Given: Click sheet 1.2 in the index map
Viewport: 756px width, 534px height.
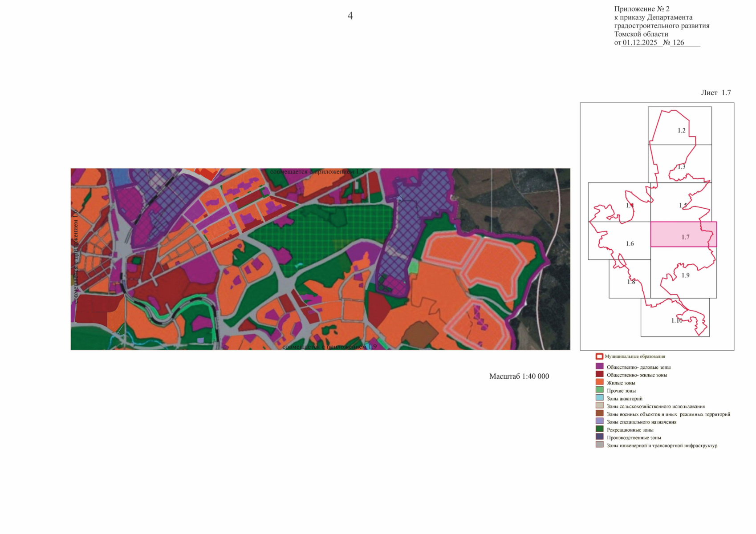Looking at the screenshot, I should tap(681, 130).
